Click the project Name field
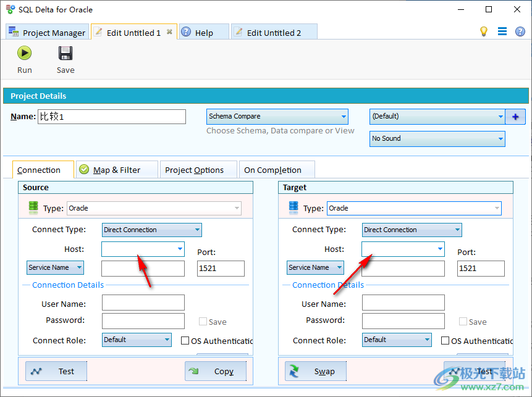Image resolution: width=532 pixels, height=397 pixels. pos(112,117)
